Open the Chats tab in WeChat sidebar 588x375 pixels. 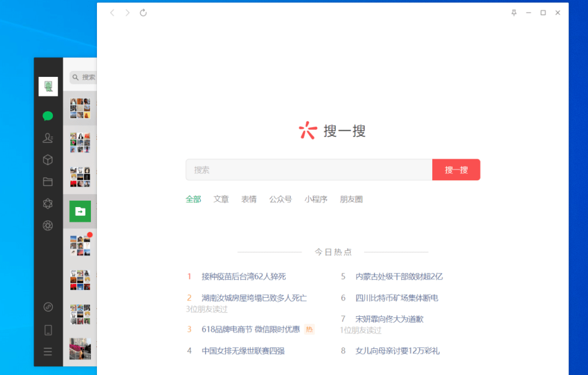click(47, 116)
